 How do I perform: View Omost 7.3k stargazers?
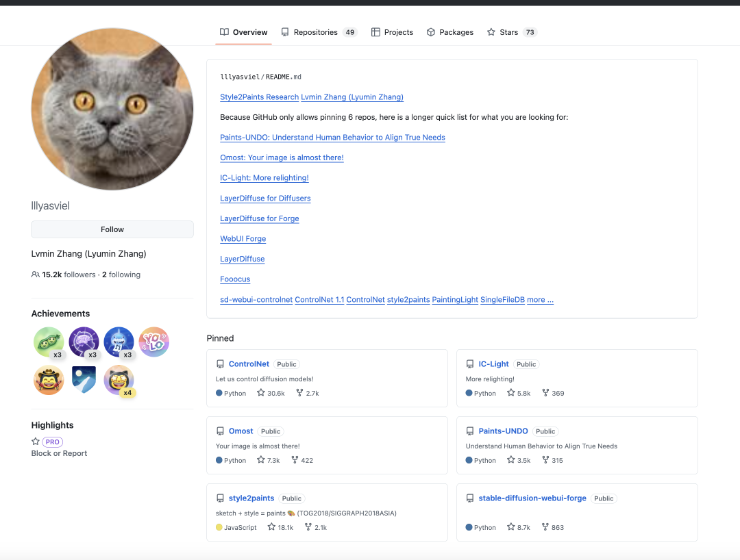pos(268,460)
